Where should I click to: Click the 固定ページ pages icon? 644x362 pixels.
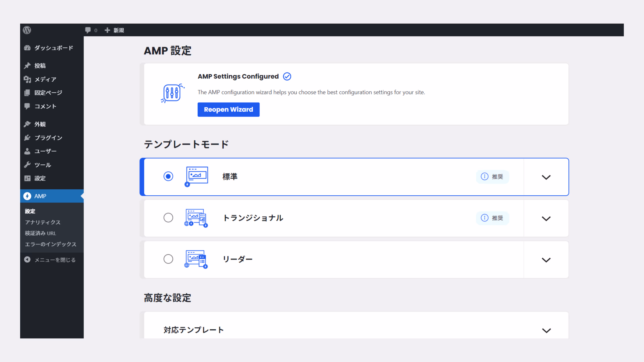coord(27,93)
